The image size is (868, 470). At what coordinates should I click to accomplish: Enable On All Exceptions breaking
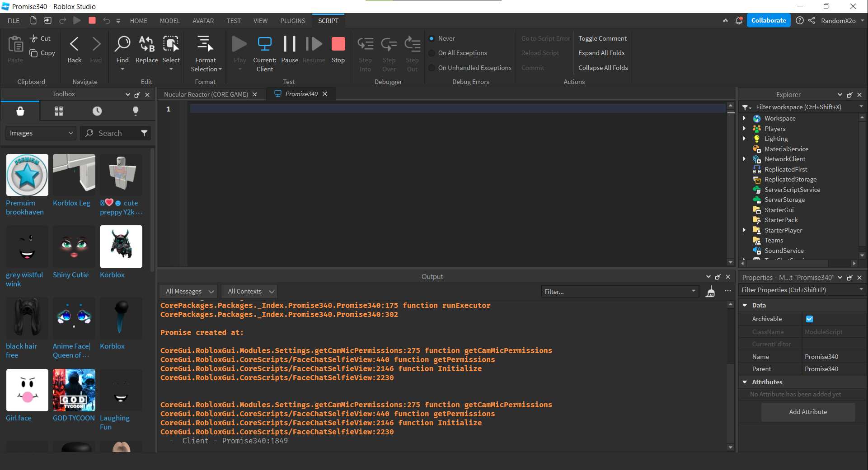point(432,53)
